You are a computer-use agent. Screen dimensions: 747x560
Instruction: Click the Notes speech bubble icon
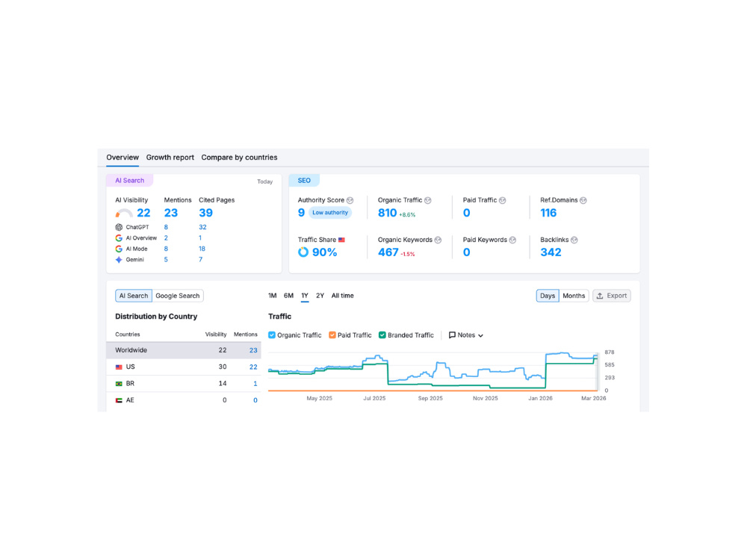click(452, 335)
